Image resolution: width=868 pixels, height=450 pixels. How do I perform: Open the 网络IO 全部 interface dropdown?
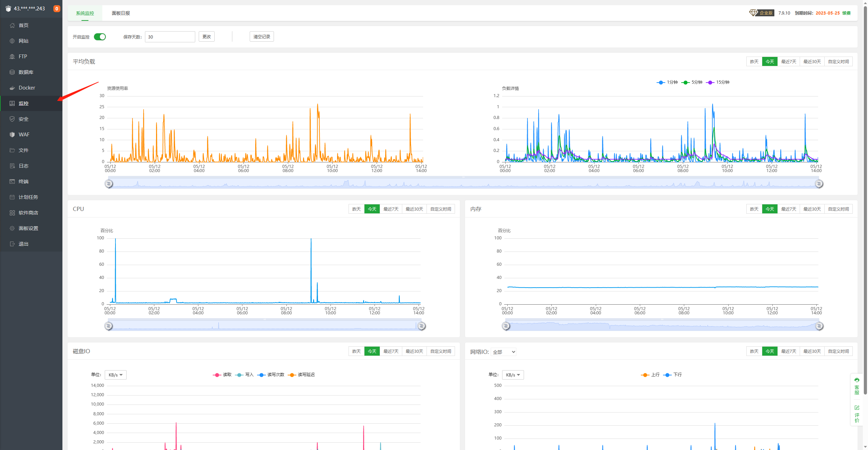pyautogui.click(x=504, y=352)
